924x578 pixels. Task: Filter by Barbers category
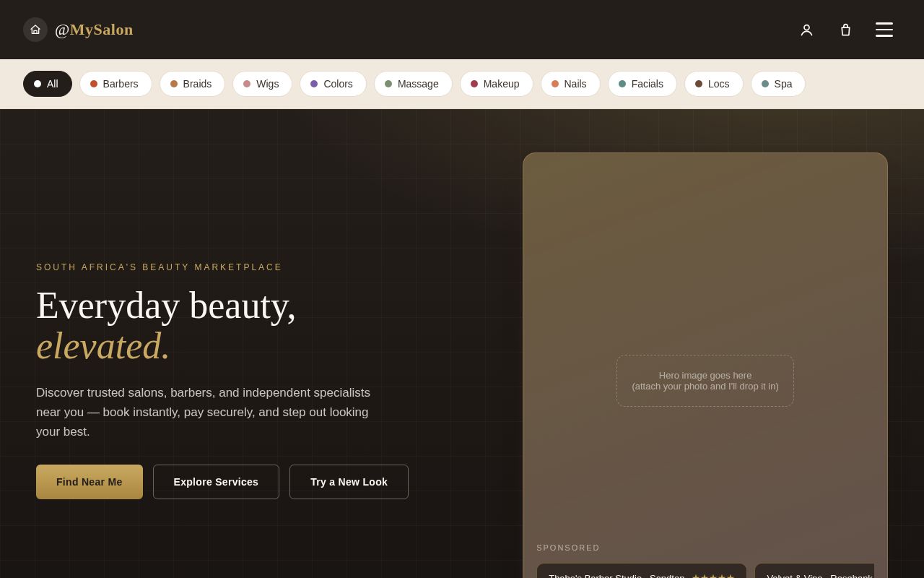[x=115, y=84]
